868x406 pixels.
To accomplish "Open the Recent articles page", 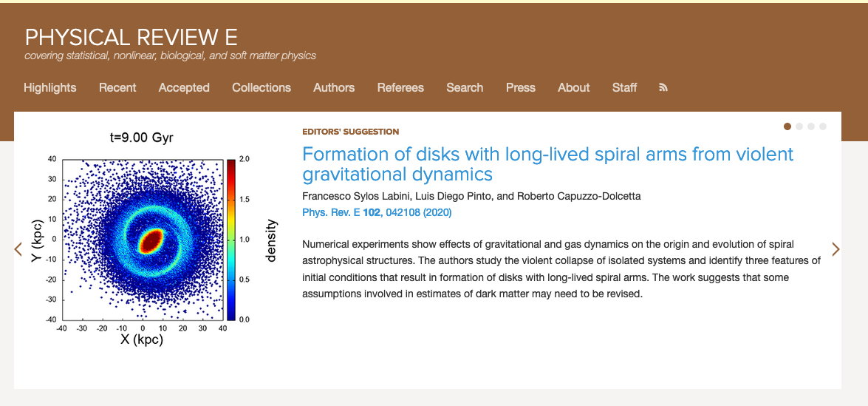I will (x=117, y=87).
